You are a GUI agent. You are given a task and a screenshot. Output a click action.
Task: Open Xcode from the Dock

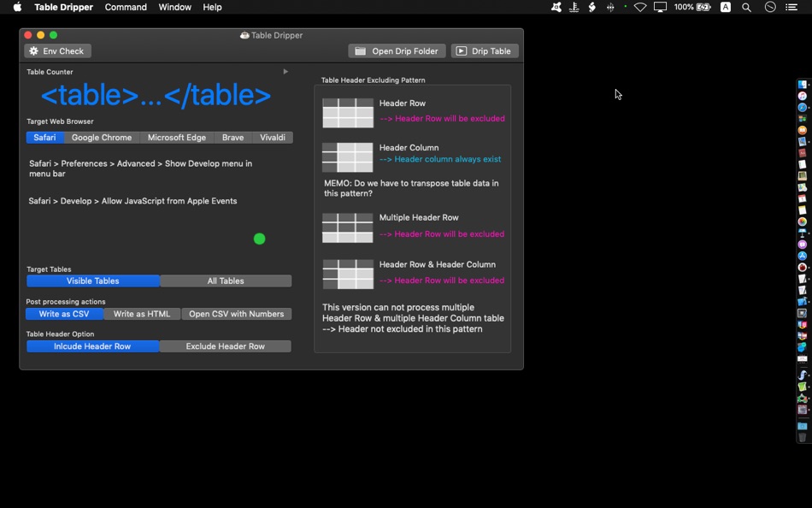click(802, 302)
